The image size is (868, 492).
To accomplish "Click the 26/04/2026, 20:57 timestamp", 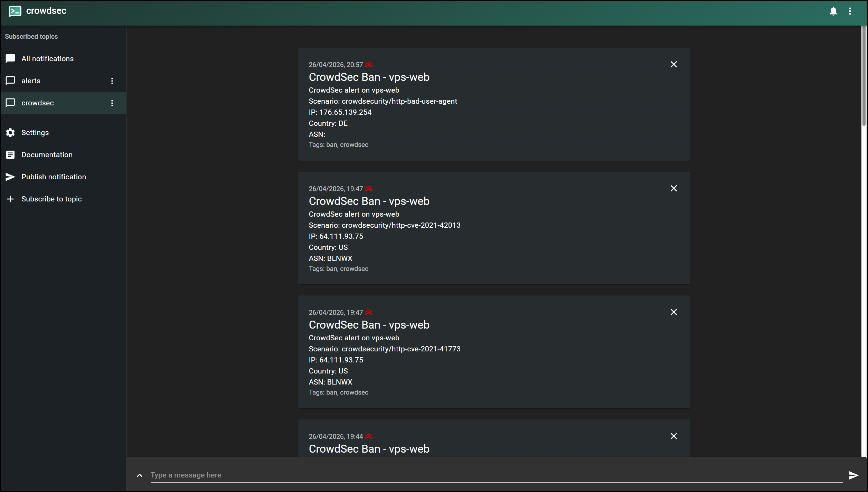I will coord(336,65).
